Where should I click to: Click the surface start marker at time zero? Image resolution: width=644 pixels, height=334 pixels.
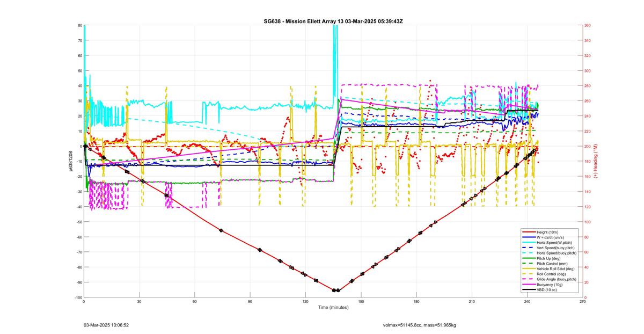coord(85,146)
